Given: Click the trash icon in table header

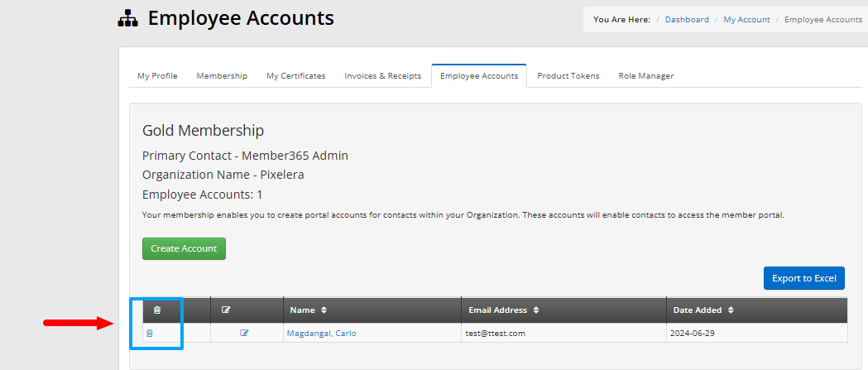Looking at the screenshot, I should pyautogui.click(x=157, y=310).
